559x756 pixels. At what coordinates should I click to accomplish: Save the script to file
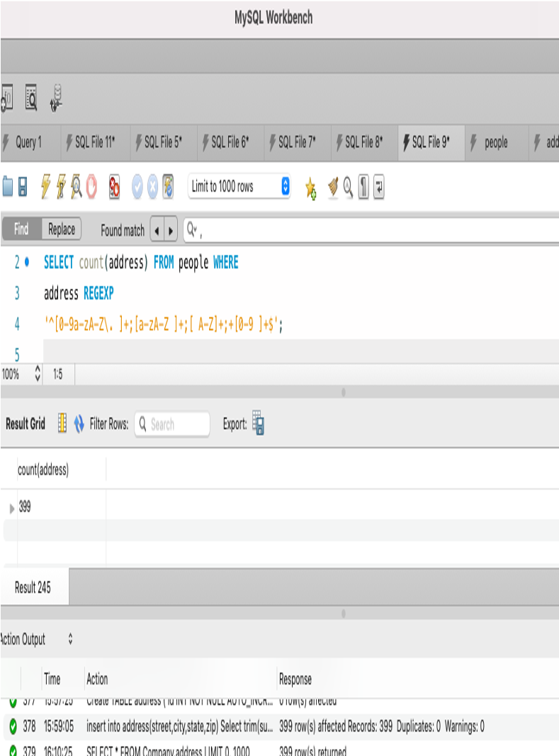tap(23, 187)
